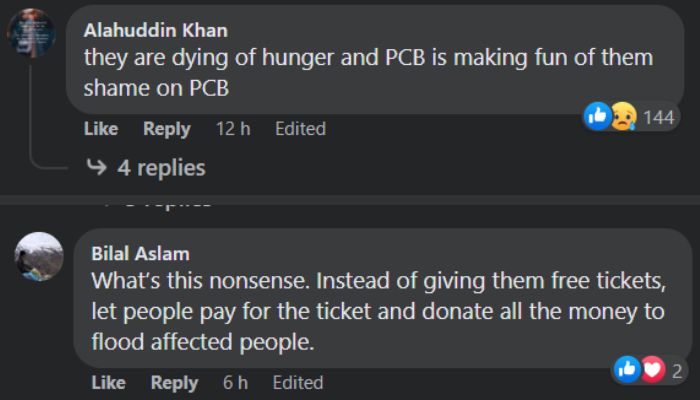
Task: Click the 12 h timestamp
Action: point(232,129)
